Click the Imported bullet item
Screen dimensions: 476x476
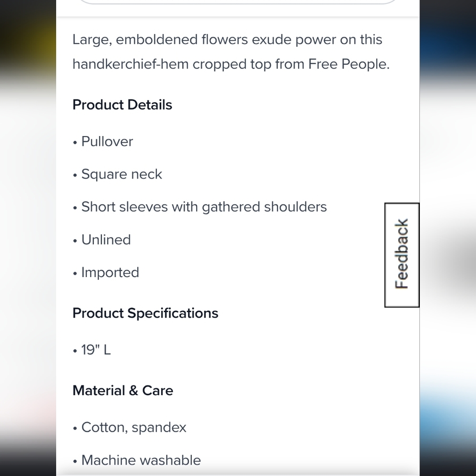point(110,272)
